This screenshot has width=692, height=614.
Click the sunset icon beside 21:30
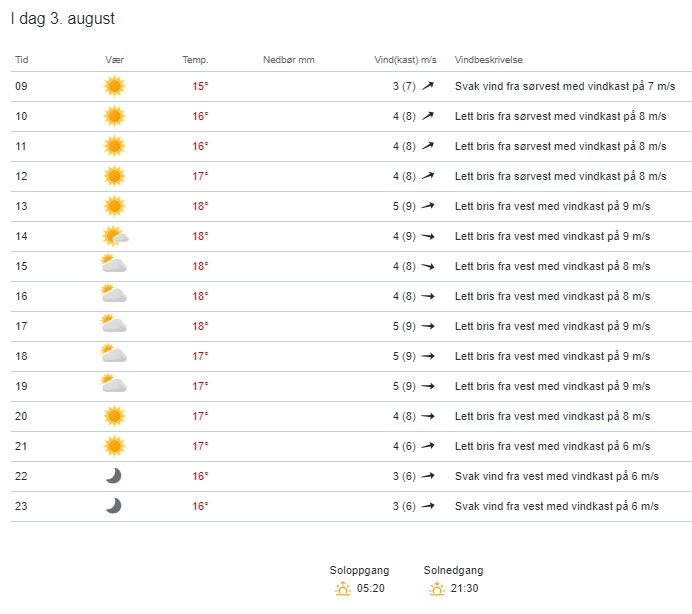pos(437,588)
